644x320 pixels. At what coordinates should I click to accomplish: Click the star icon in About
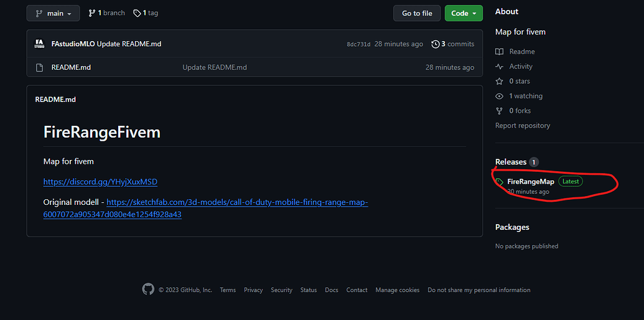click(x=500, y=82)
